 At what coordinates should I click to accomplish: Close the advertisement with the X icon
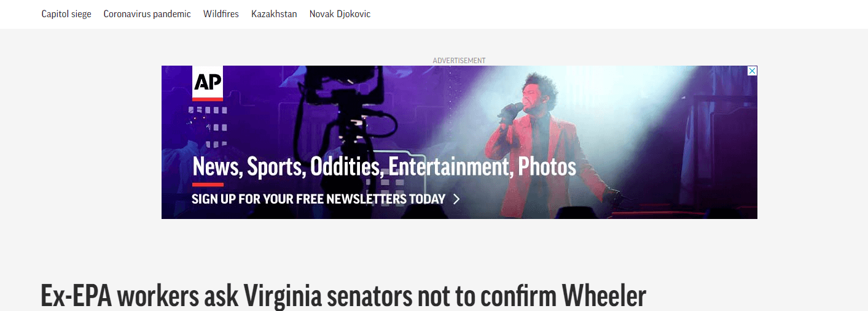pyautogui.click(x=752, y=71)
